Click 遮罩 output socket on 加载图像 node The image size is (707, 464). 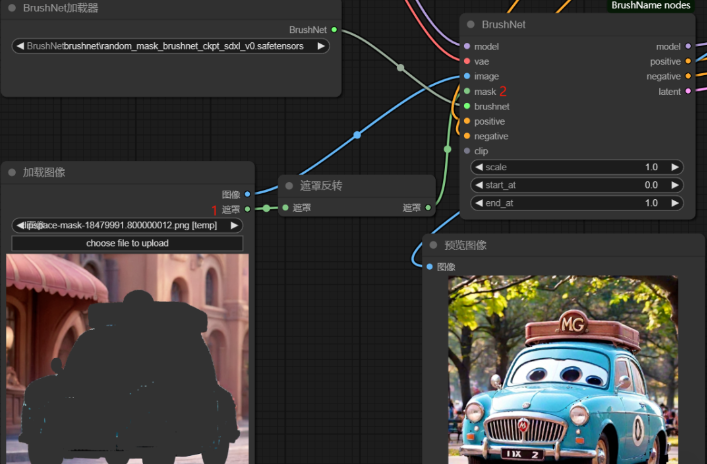click(x=248, y=209)
